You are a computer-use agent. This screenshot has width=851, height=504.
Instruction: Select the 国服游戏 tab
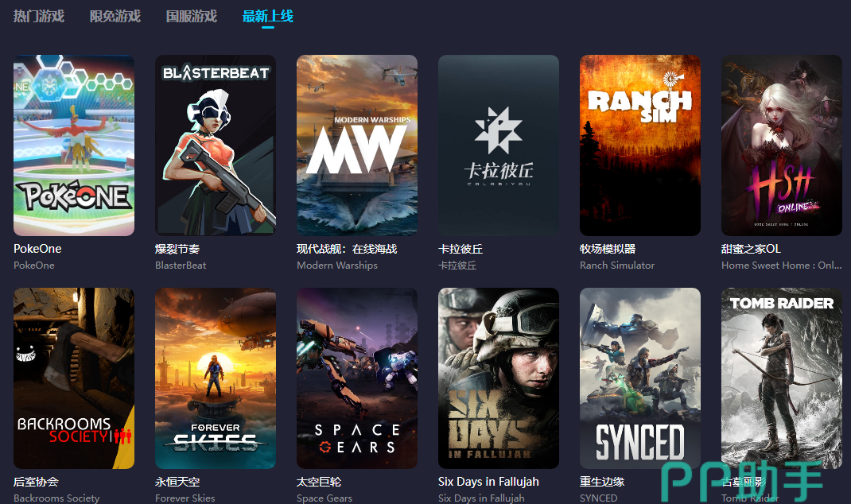(x=192, y=16)
